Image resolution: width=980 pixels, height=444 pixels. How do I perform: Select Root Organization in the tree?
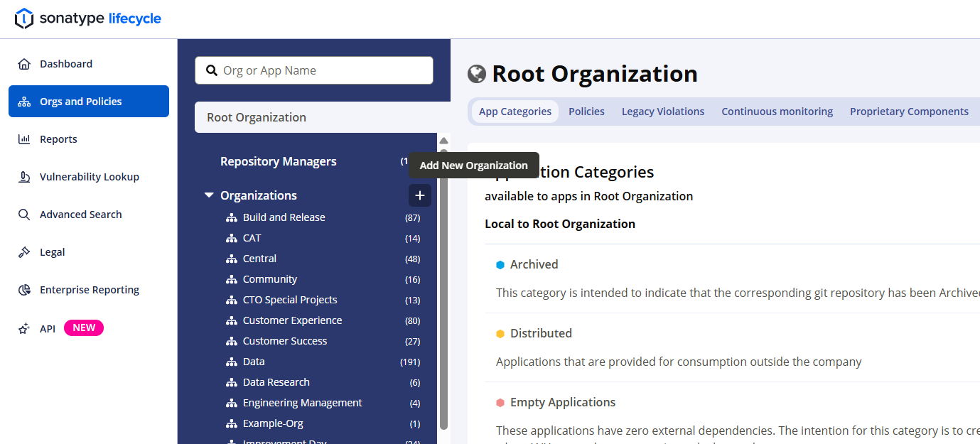(323, 117)
